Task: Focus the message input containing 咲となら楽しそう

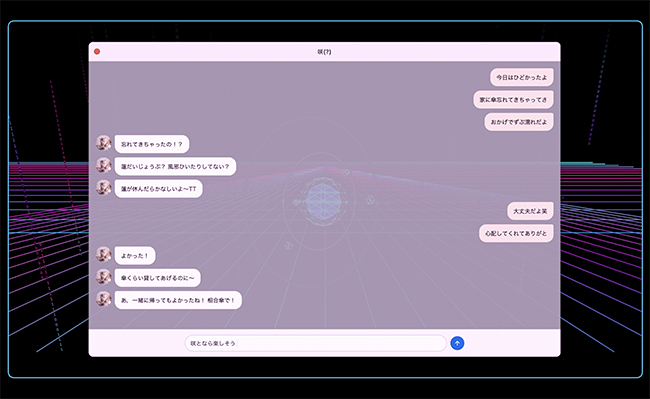Action: 315,343
